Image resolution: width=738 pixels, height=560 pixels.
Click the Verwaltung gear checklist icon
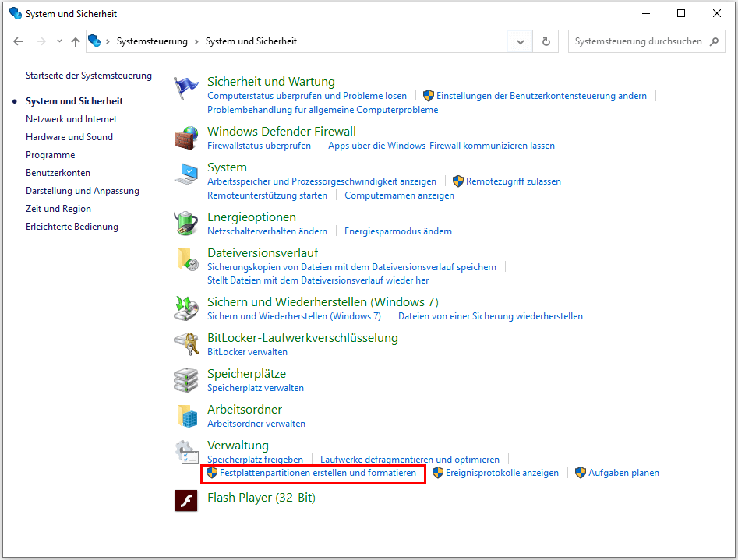click(x=187, y=453)
